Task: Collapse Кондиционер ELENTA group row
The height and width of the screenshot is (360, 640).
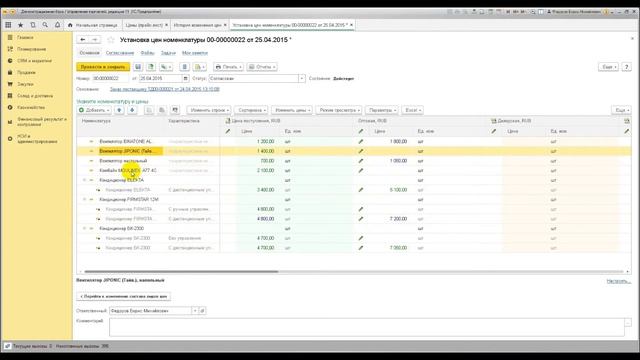Action: click(x=84, y=180)
